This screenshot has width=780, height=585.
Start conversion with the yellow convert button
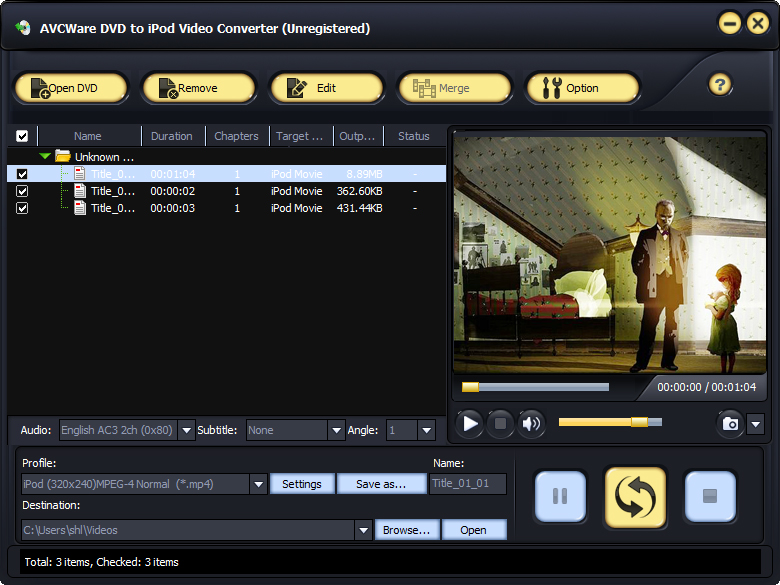(x=635, y=497)
